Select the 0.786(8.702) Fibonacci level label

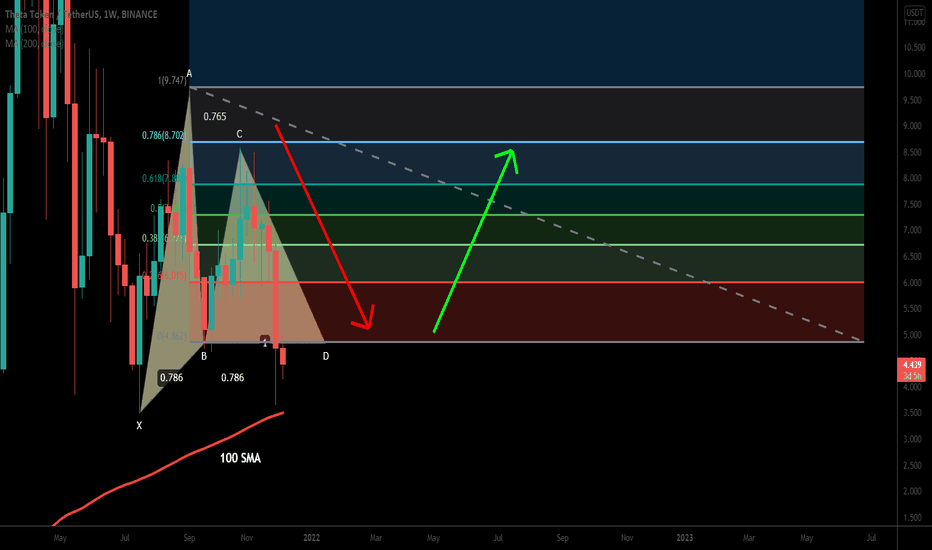(164, 135)
